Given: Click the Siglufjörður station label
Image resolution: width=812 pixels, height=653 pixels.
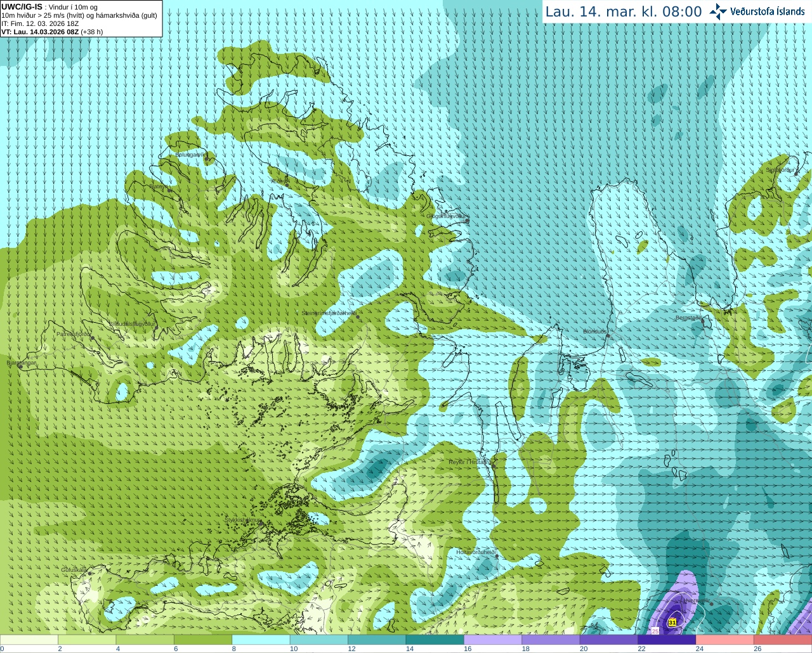Looking at the screenshot, I should pyautogui.click(x=780, y=170).
